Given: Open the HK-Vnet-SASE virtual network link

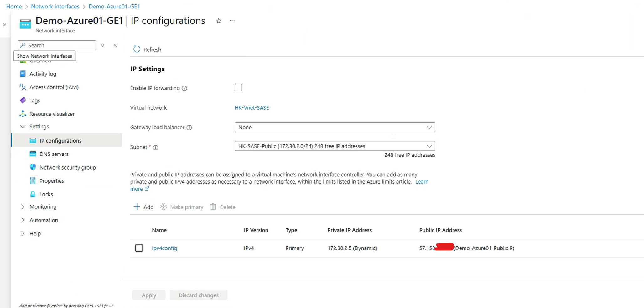Looking at the screenshot, I should [x=252, y=108].
